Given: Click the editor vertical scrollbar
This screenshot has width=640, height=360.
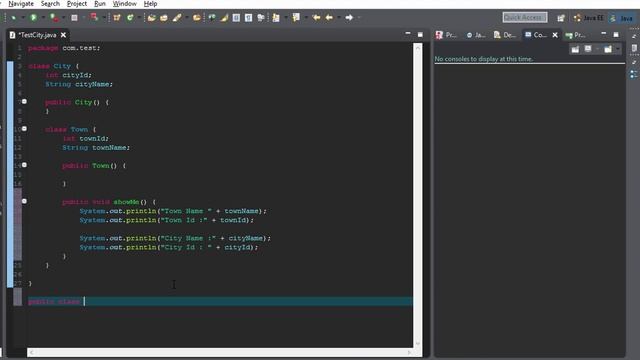Looking at the screenshot, I should click(418, 196).
